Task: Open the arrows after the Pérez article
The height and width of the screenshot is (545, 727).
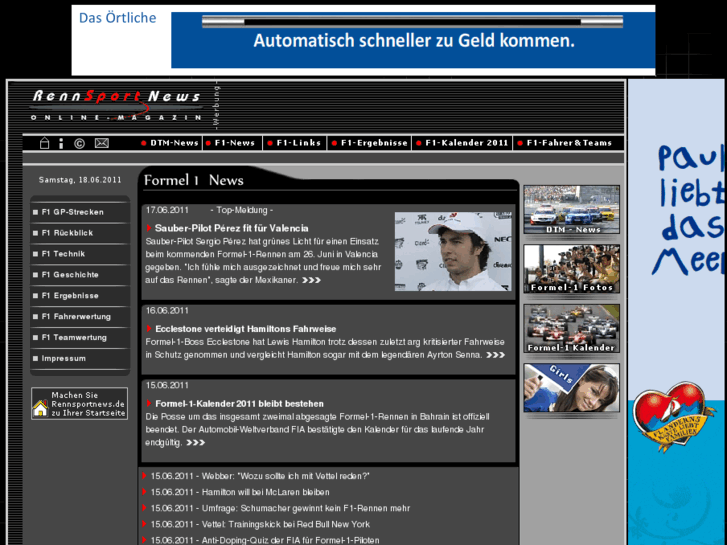Action: coord(311,280)
